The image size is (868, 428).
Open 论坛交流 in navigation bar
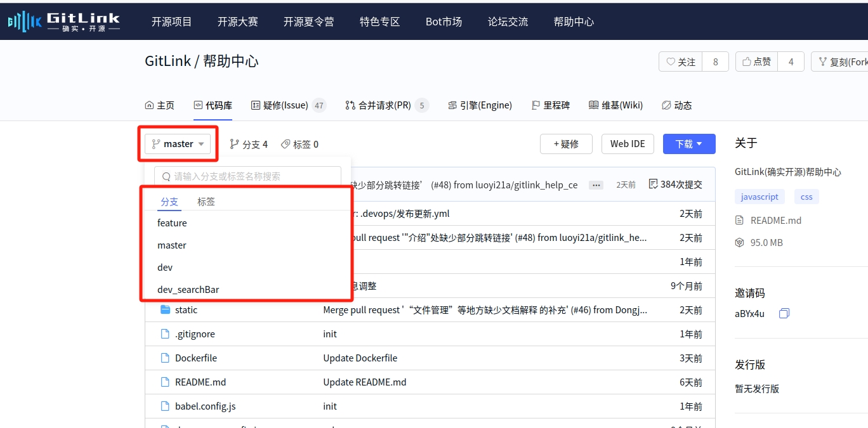tap(508, 22)
